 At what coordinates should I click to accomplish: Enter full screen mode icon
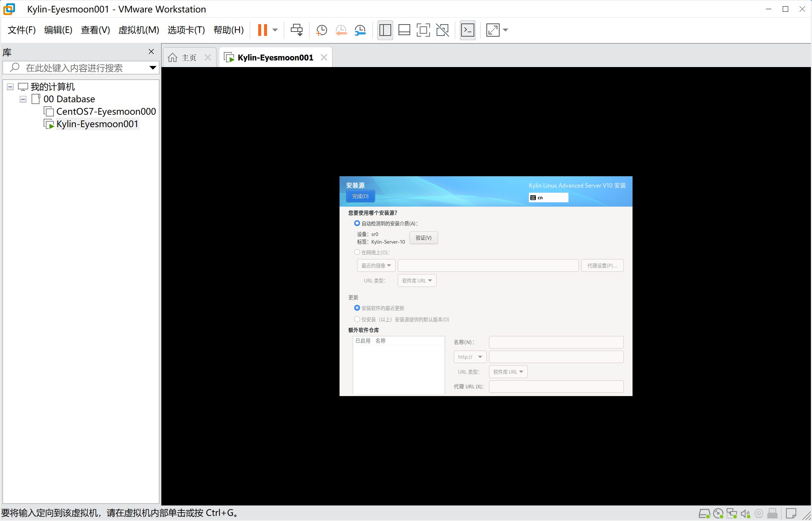(423, 30)
